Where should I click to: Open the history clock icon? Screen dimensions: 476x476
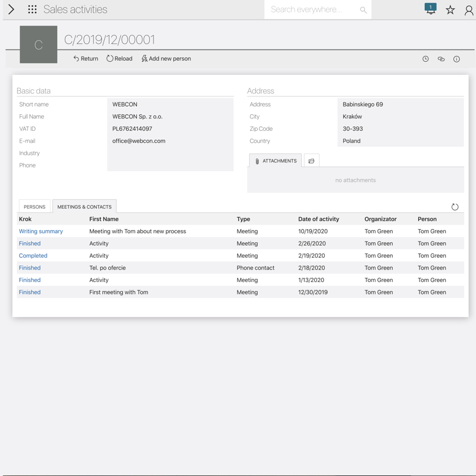[425, 59]
